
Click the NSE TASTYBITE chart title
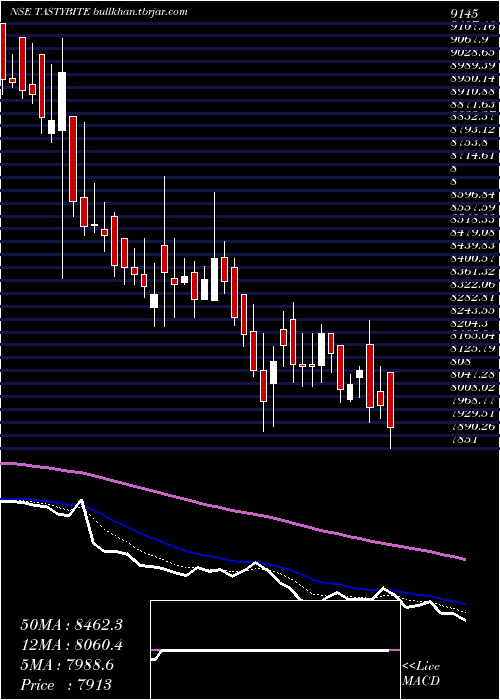(99, 12)
